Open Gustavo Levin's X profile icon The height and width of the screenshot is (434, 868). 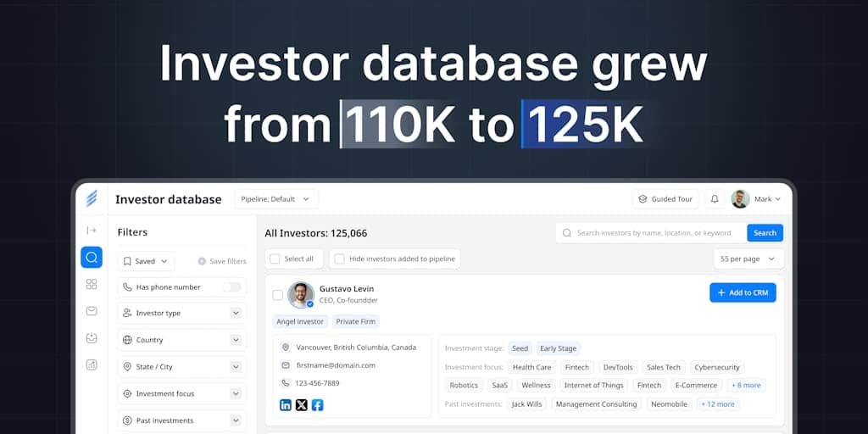coord(301,405)
